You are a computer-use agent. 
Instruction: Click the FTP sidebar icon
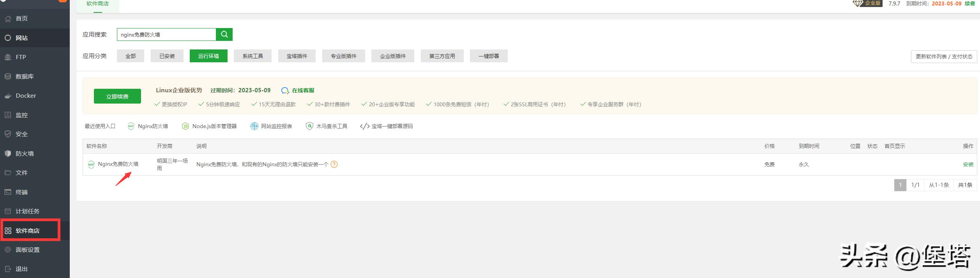point(8,57)
